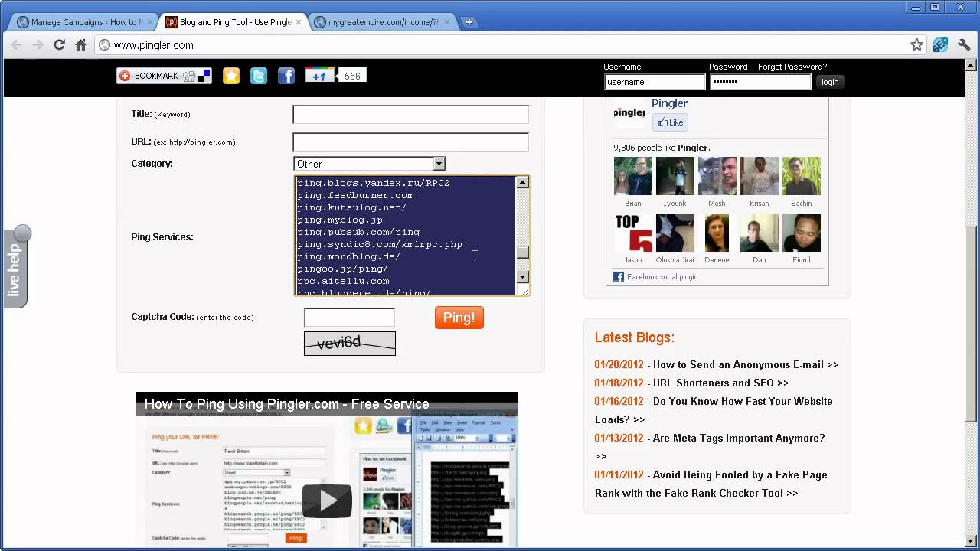Screen dimensions: 980x551
Task: Click the login button
Action: [x=830, y=82]
